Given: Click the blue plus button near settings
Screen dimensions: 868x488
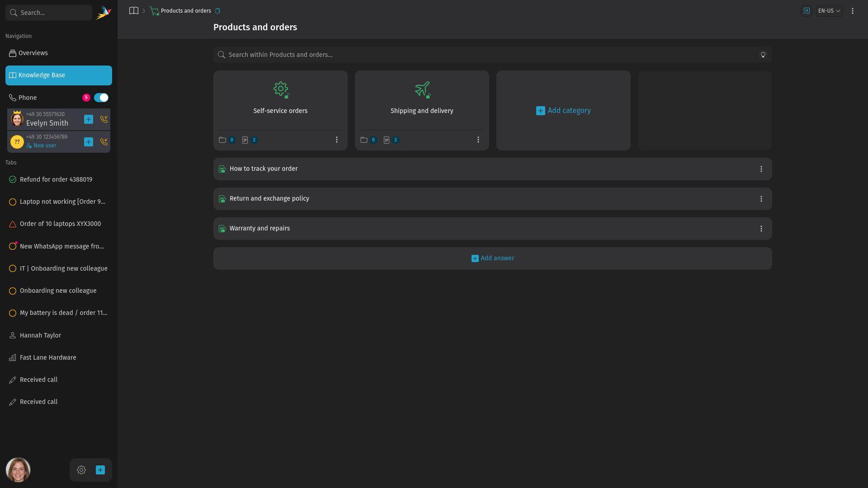Looking at the screenshot, I should click(x=100, y=470).
